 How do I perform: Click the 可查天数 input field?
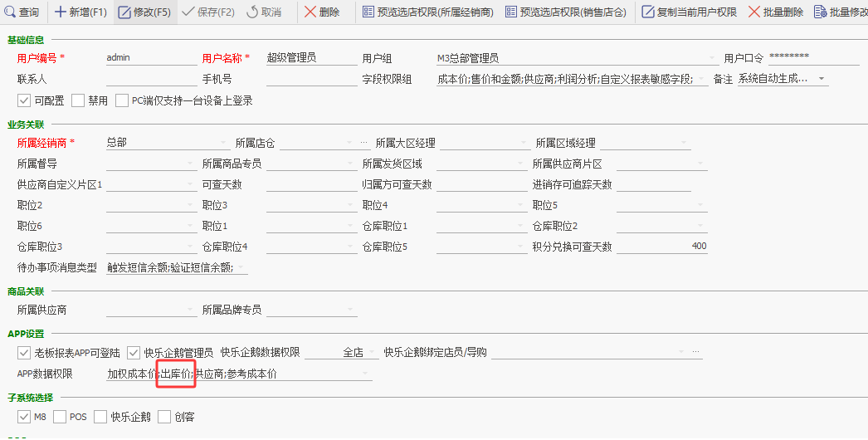pos(312,184)
